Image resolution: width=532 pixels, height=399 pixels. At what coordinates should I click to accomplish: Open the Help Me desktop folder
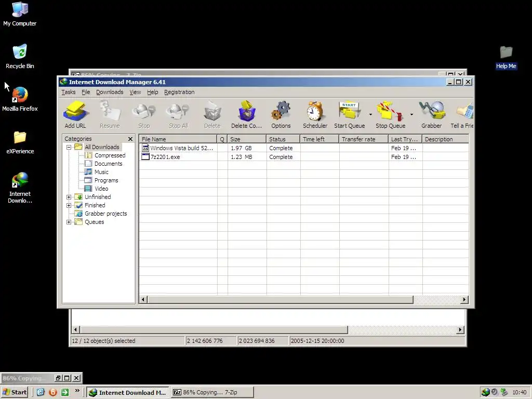point(506,57)
